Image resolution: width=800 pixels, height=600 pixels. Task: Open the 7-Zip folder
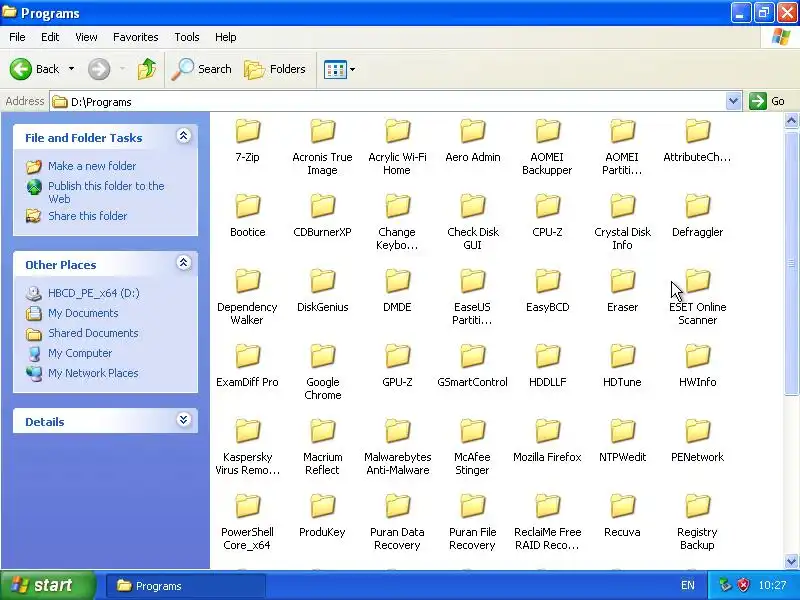pyautogui.click(x=247, y=141)
